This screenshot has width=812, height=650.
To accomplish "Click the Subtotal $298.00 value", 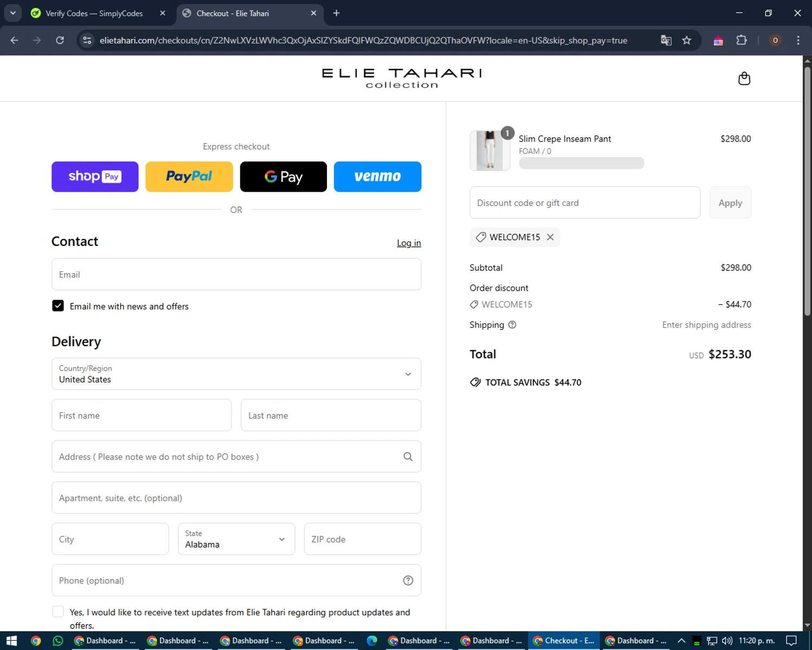I will (x=736, y=268).
